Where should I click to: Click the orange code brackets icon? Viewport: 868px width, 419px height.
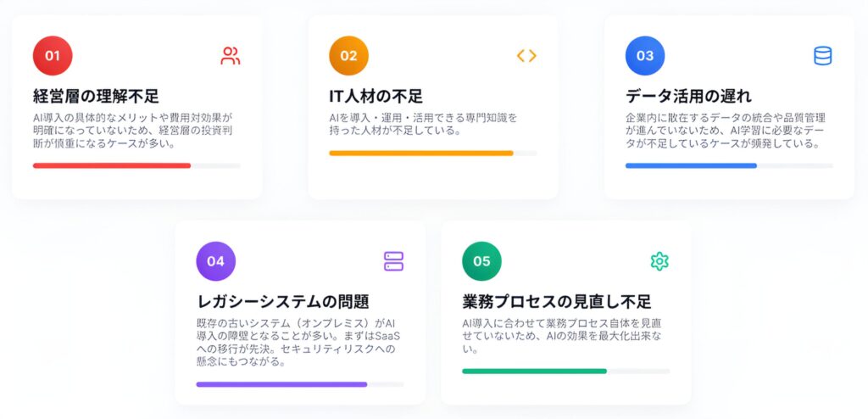(x=526, y=56)
